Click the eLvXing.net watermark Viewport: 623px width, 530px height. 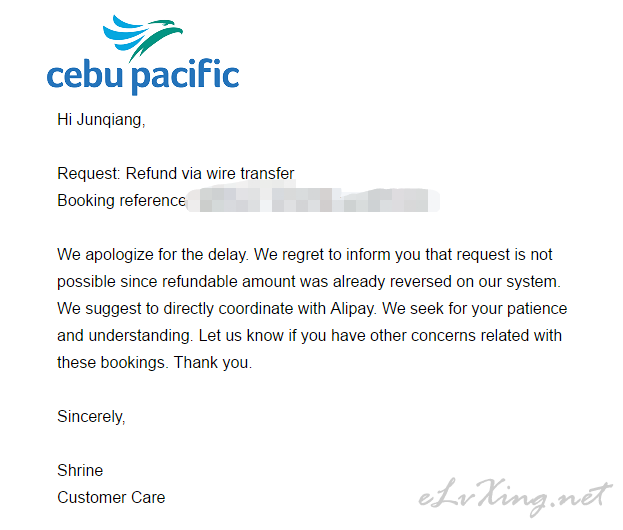point(514,497)
